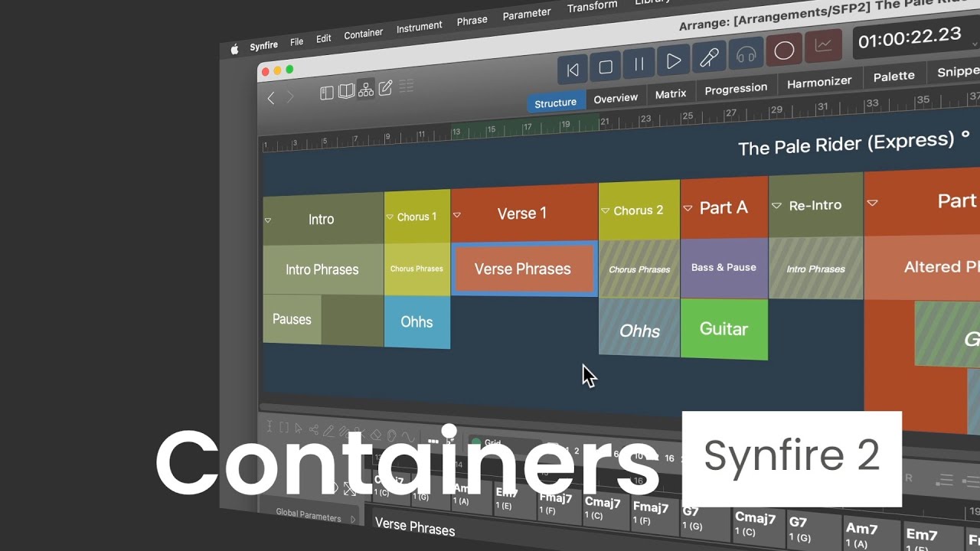Viewport: 980px width, 551px height.
Task: Open the Synfire application menu
Action: coord(263,46)
